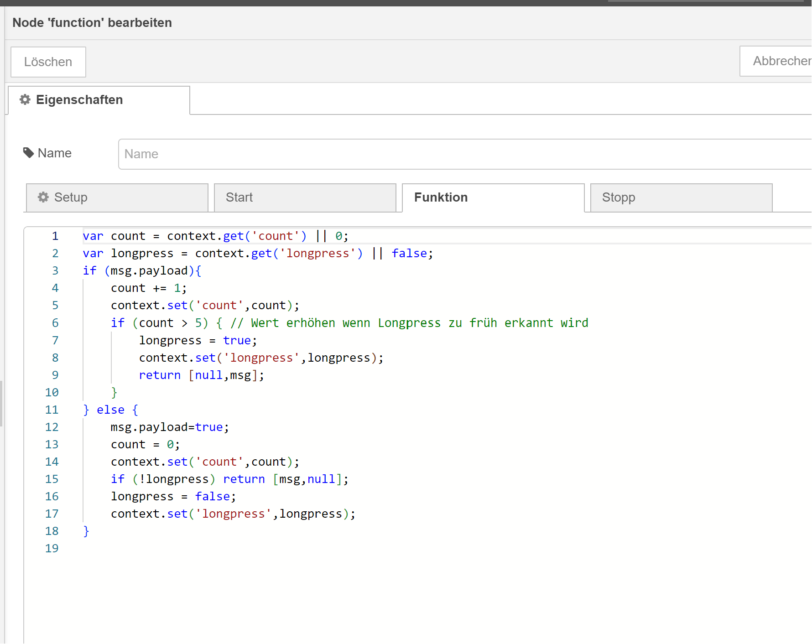The image size is (812, 644).
Task: Click line 5 context.set('count',count)
Action: coord(205,306)
